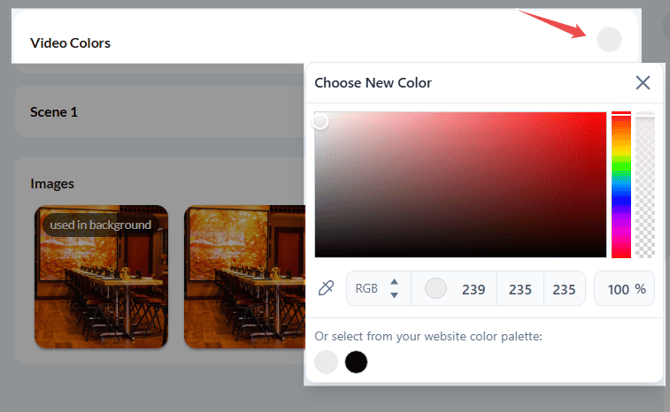
Task: Click the color preview circle beside 239
Action: coord(435,288)
